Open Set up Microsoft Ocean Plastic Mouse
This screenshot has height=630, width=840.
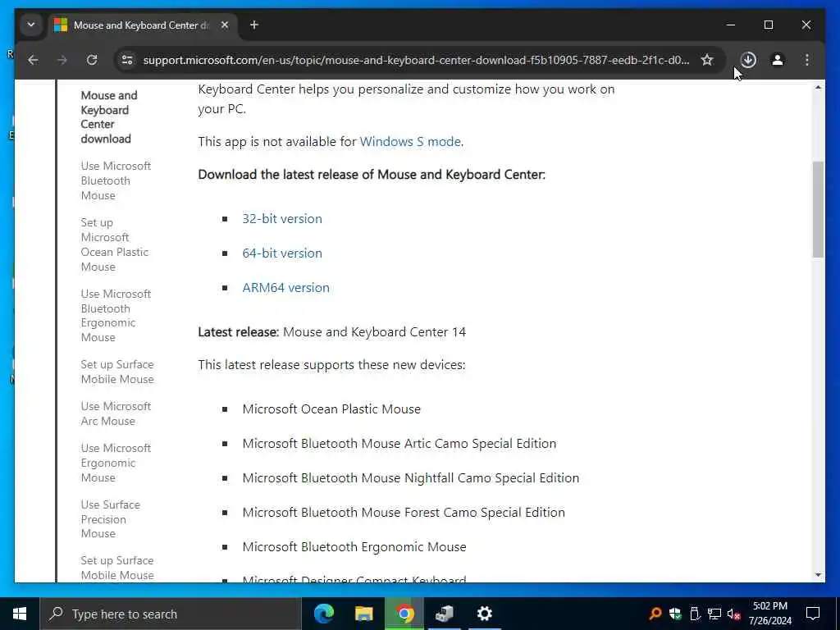point(115,244)
